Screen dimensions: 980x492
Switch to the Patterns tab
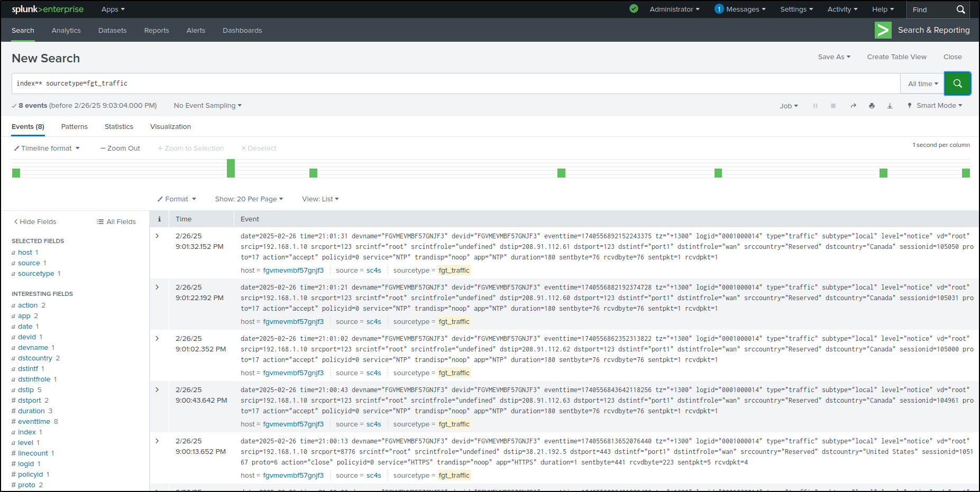click(74, 126)
